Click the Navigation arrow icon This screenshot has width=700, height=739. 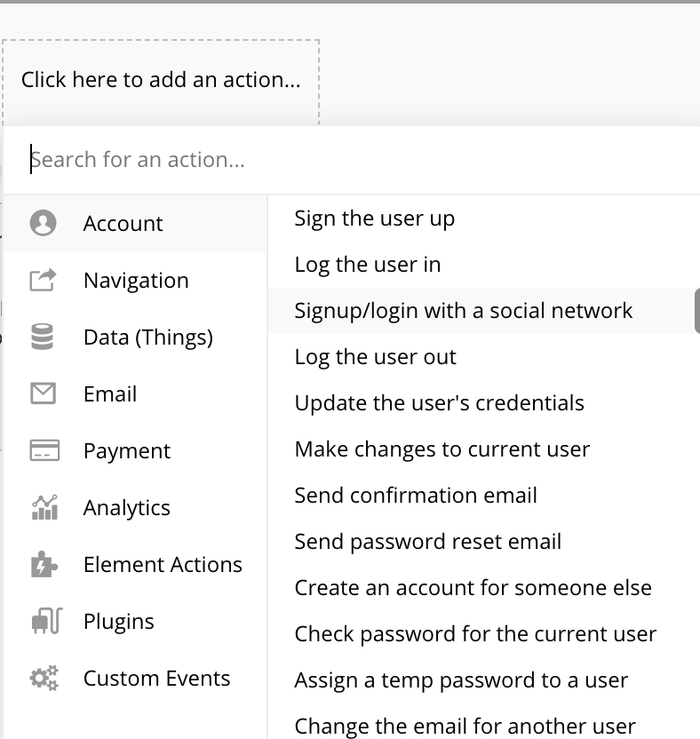tap(43, 280)
